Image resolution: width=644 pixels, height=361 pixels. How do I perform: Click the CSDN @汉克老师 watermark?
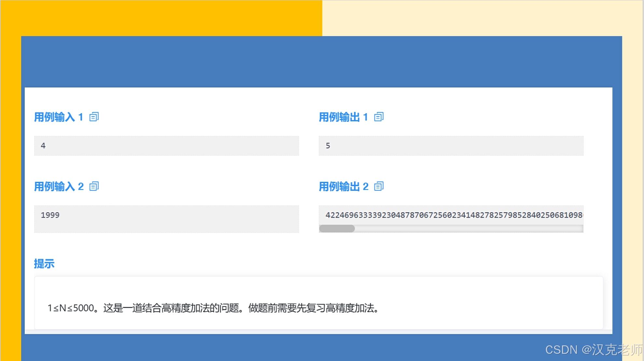[594, 350]
